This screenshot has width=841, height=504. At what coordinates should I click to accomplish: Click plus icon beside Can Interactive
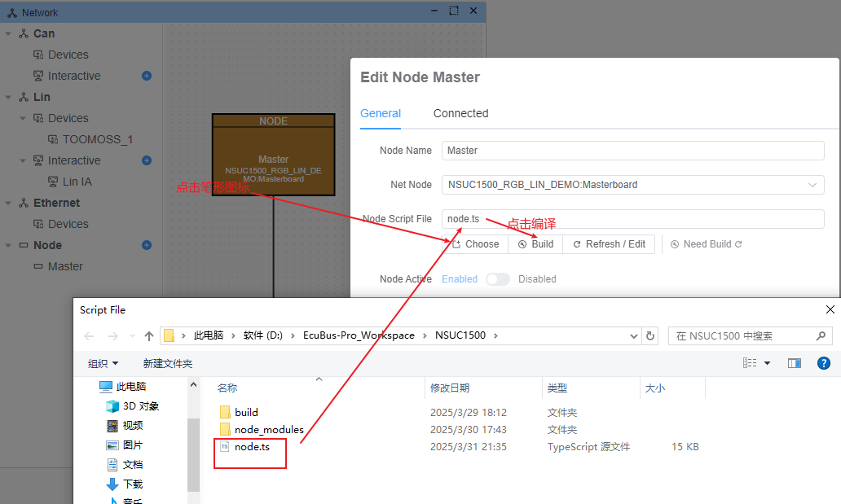(x=147, y=76)
